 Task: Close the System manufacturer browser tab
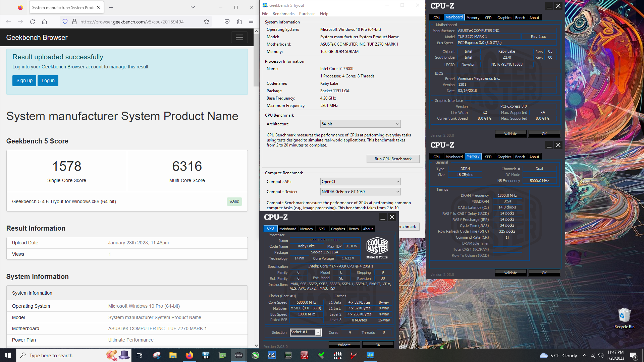(x=98, y=7)
